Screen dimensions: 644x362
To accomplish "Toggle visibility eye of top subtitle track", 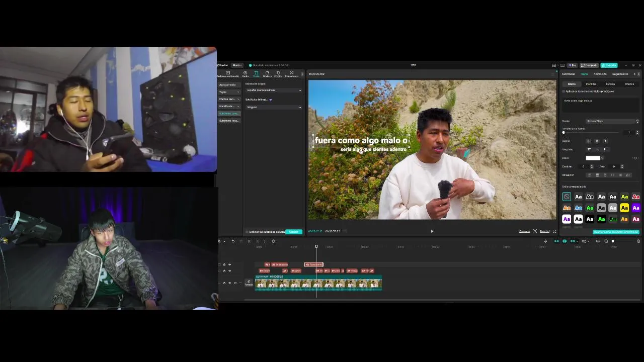I will [x=230, y=264].
